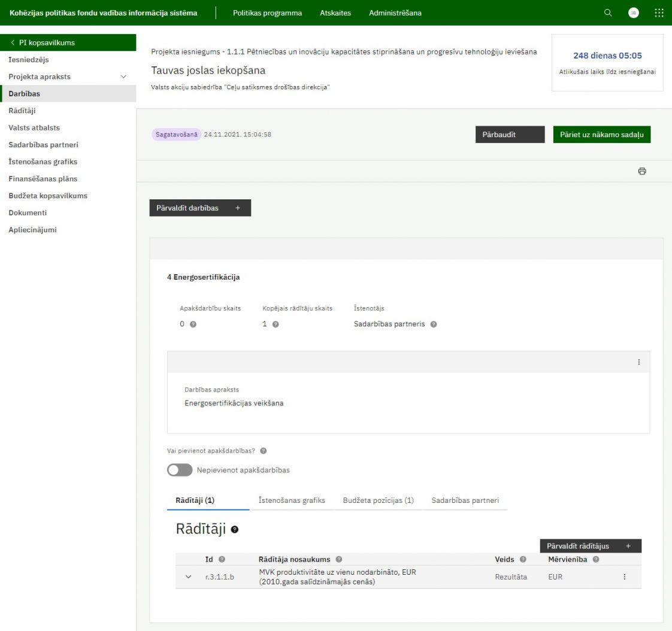Screen dimensions: 672x631
Task: Open Finansēšanas plāns in sidebar
Action: coord(43,178)
